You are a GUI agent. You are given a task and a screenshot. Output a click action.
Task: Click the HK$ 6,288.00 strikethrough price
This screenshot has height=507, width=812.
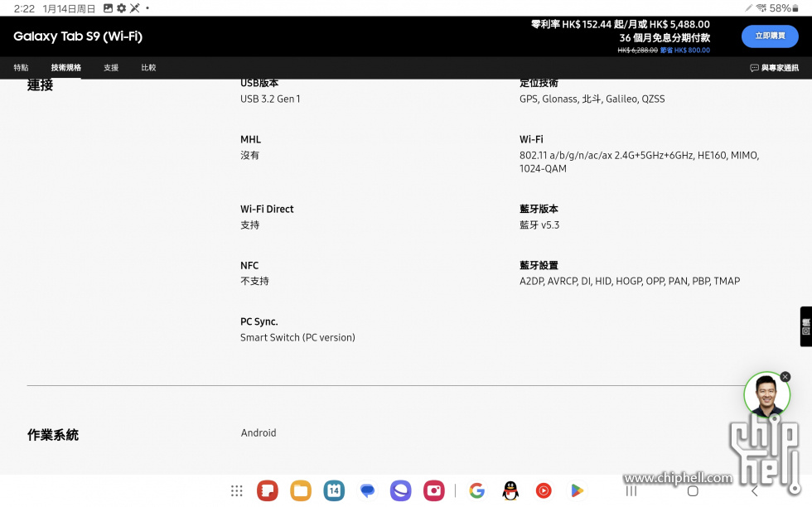[637, 51]
